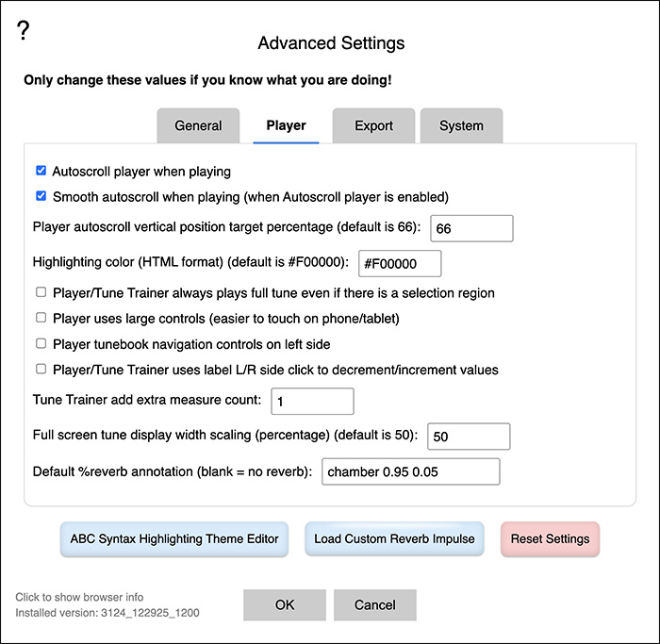Screen dimensions: 660x644
Task: Click the default reverb annotation field
Action: [x=410, y=471]
